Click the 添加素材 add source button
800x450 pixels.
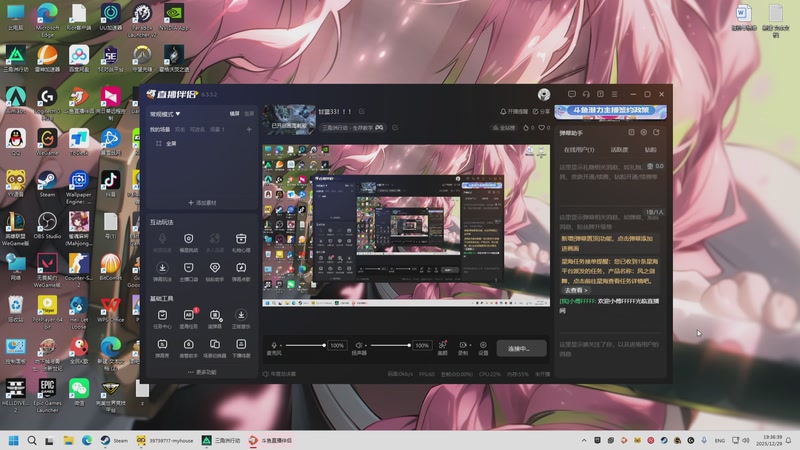tap(202, 203)
